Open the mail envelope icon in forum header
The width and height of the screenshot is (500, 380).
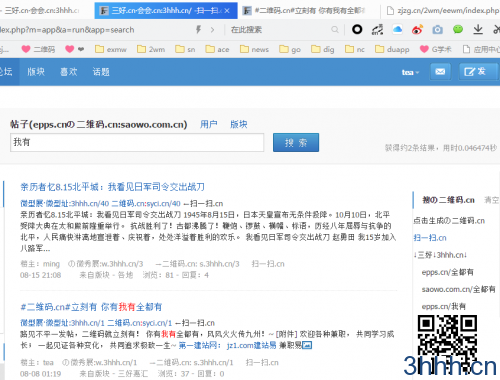pyautogui.click(x=440, y=72)
